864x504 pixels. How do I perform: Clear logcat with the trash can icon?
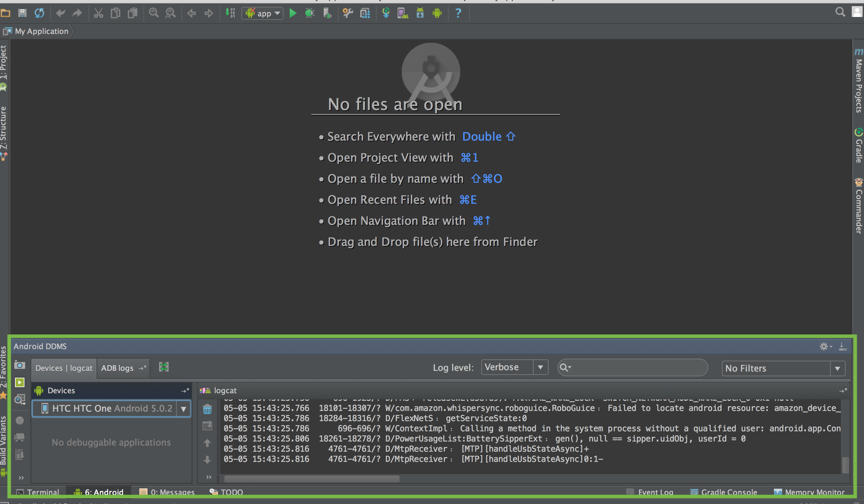pyautogui.click(x=207, y=409)
